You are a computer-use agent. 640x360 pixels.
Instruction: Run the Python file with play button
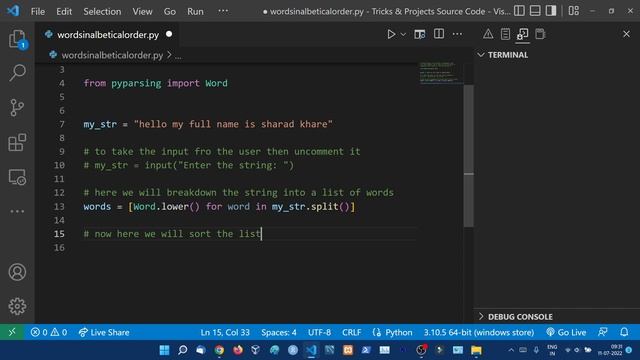point(391,34)
